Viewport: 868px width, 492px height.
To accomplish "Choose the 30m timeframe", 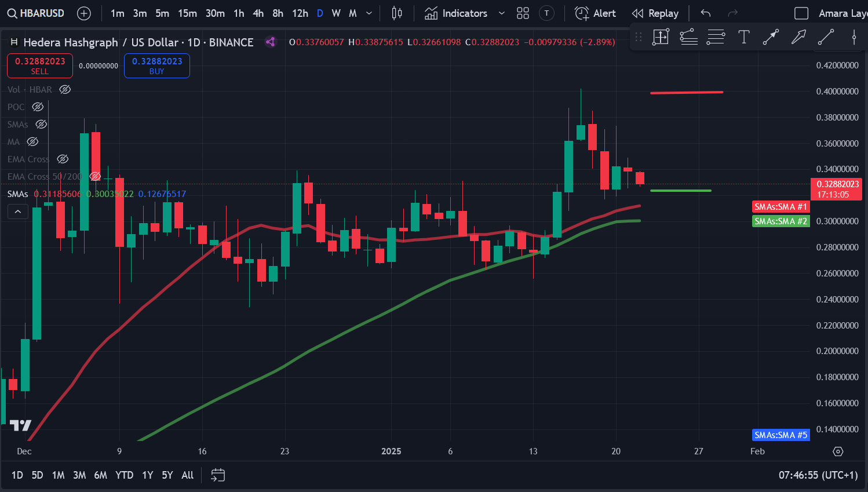I will tap(215, 13).
